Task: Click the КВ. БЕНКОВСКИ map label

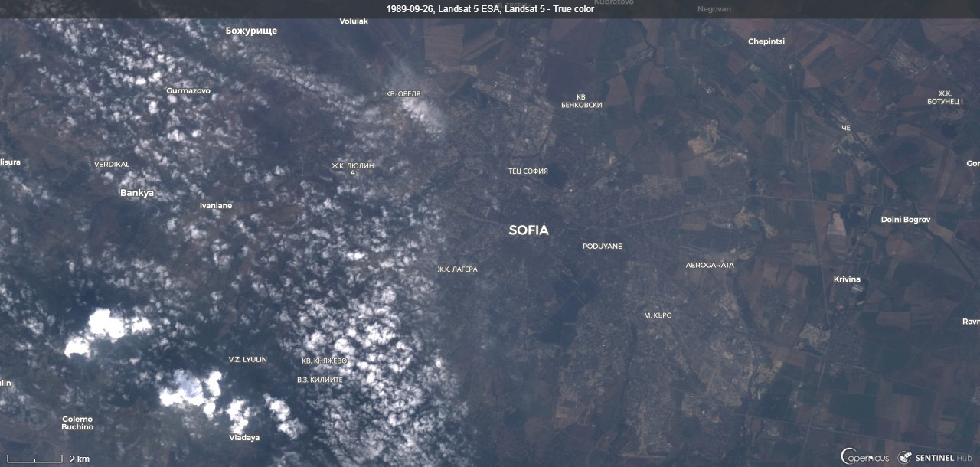Action: 582,101
